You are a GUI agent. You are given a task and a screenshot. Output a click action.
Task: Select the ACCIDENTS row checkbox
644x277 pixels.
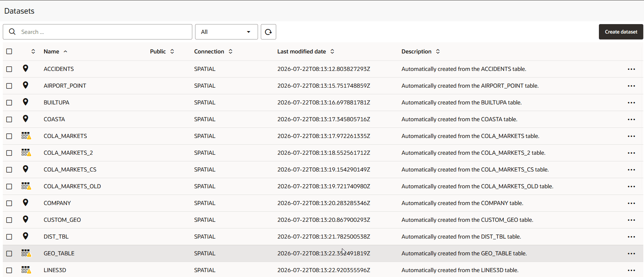[x=9, y=69]
